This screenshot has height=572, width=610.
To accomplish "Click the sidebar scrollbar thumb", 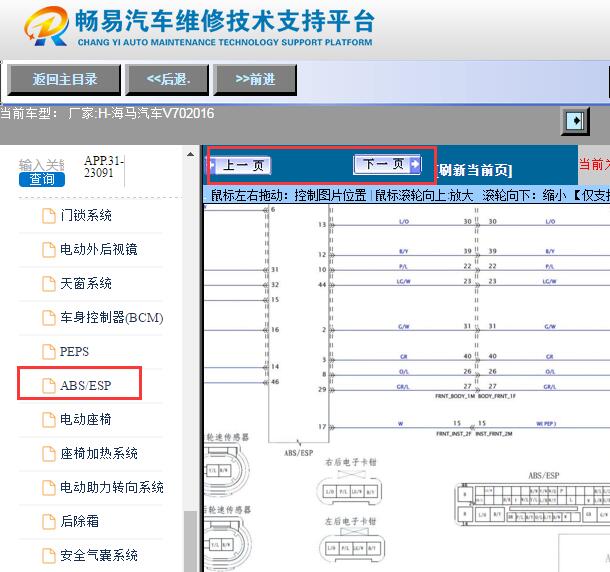I will (190, 541).
